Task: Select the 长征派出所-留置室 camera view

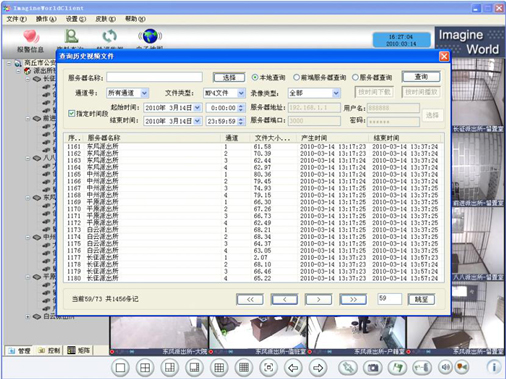Action: click(x=478, y=95)
